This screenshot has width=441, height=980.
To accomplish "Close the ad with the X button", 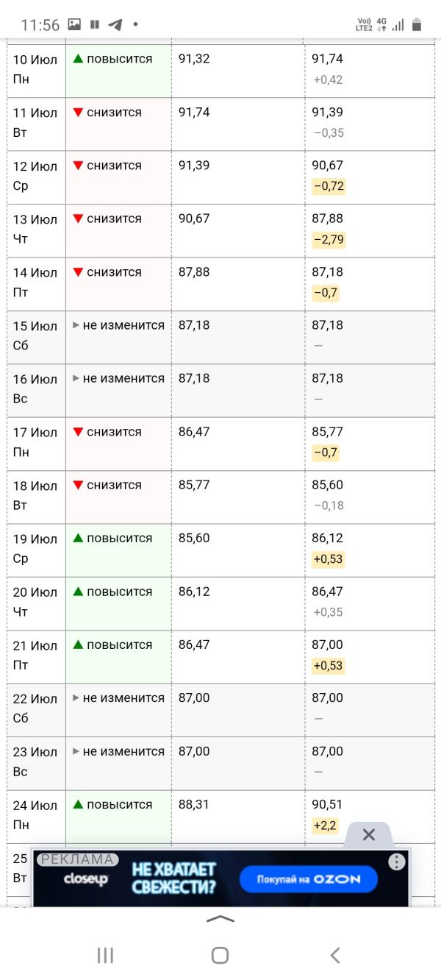I will (369, 834).
